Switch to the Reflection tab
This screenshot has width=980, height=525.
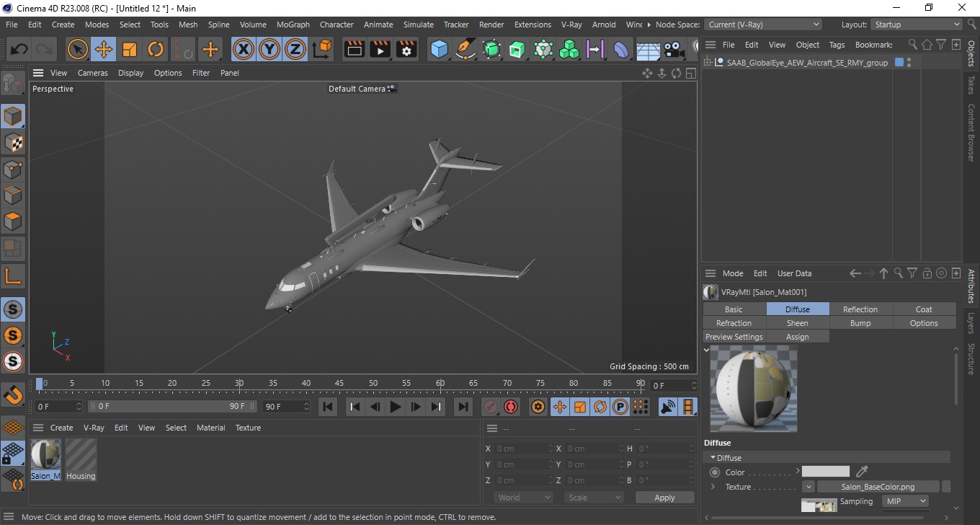[860, 309]
